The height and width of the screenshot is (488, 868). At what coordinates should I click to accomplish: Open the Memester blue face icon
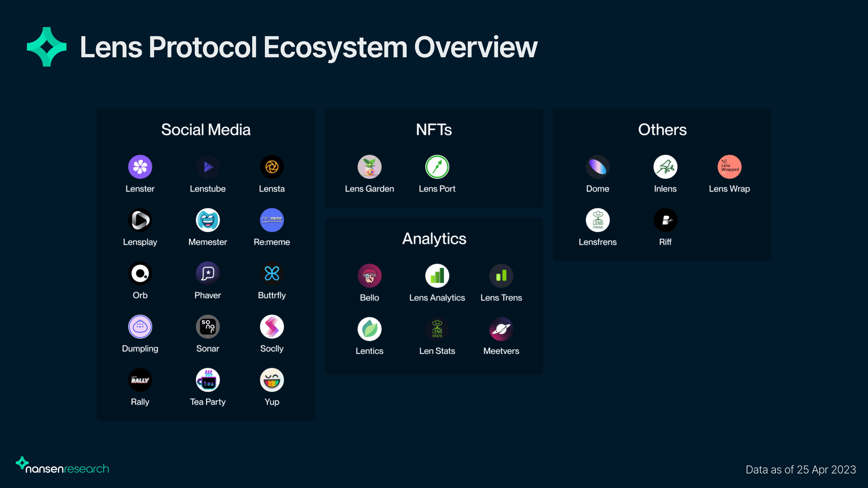point(208,220)
